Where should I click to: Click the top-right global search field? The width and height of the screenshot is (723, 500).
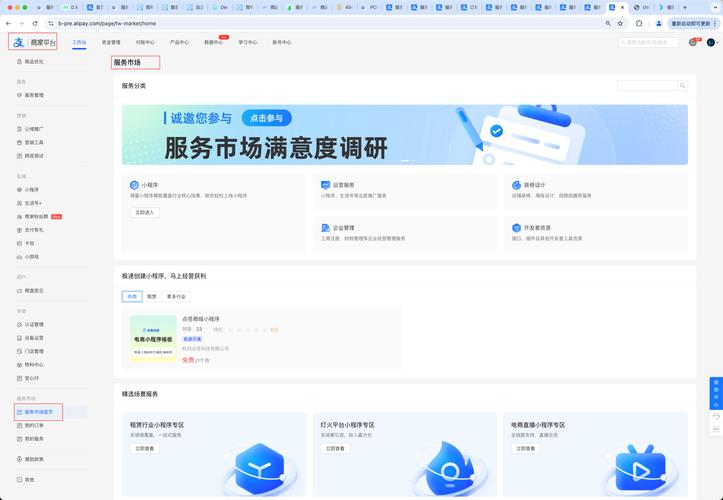[x=648, y=42]
